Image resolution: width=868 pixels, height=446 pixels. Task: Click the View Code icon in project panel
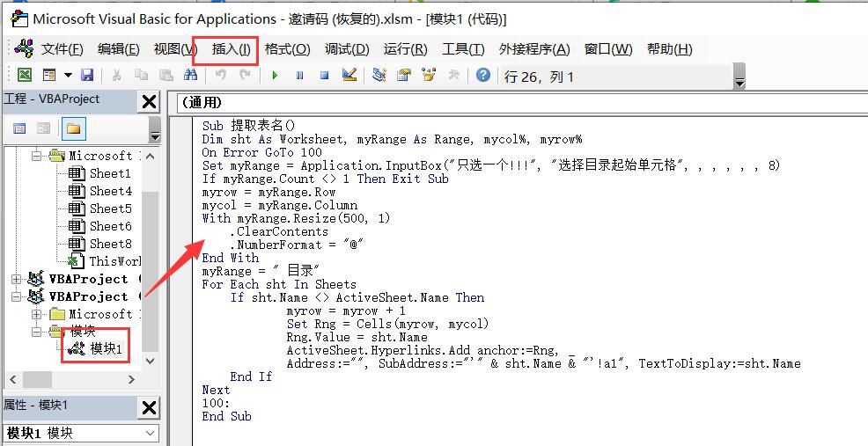19,129
